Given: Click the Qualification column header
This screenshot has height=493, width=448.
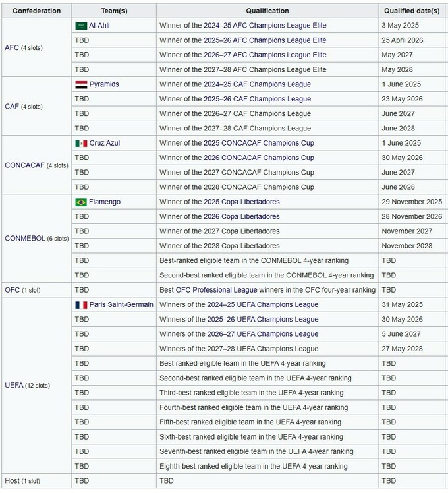Looking at the screenshot, I should click(267, 11).
